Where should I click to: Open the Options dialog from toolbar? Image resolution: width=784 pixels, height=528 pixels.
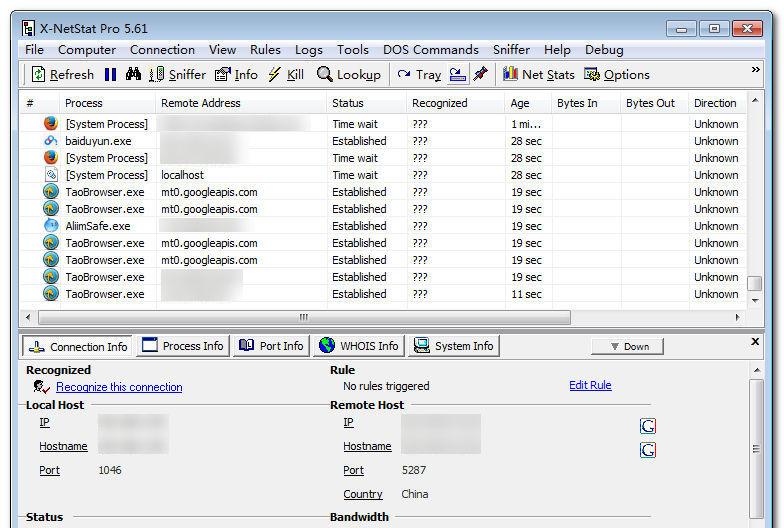[x=616, y=74]
